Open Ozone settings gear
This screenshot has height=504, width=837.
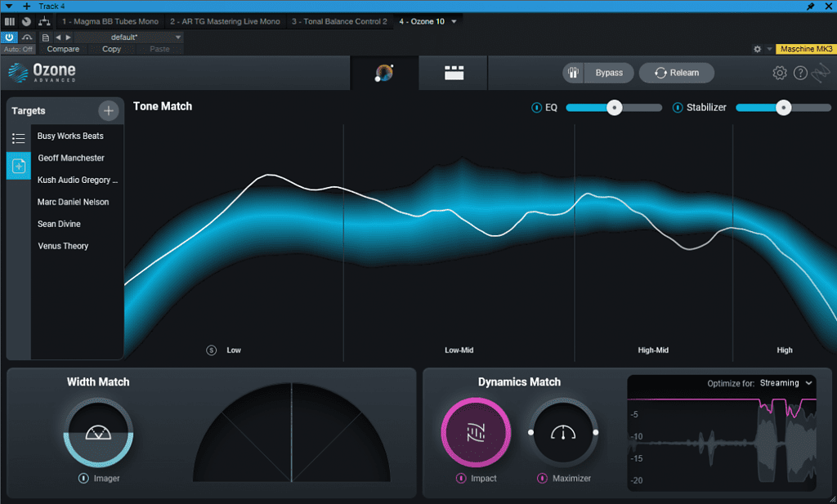[x=780, y=74]
